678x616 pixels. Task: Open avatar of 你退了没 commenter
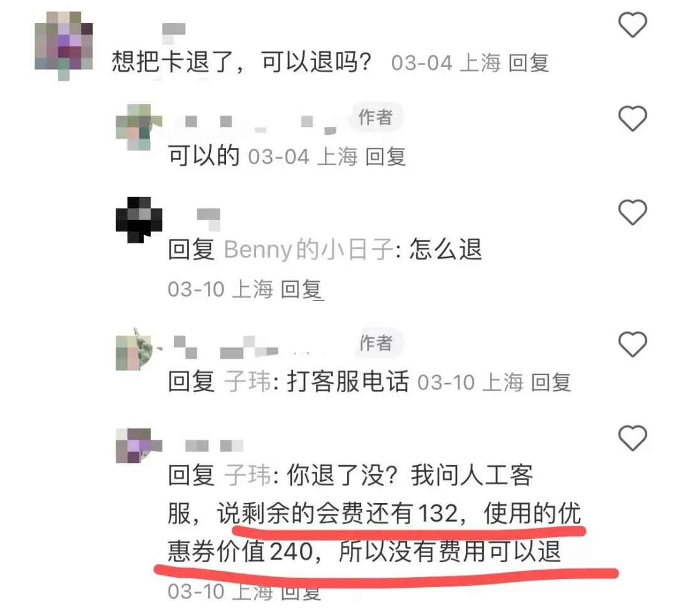[x=138, y=445]
